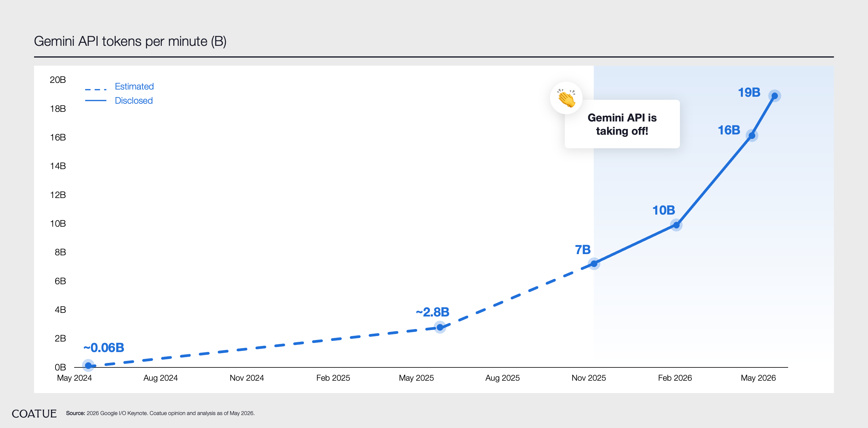Click the 20B y-axis label
868x428 pixels.
click(58, 80)
